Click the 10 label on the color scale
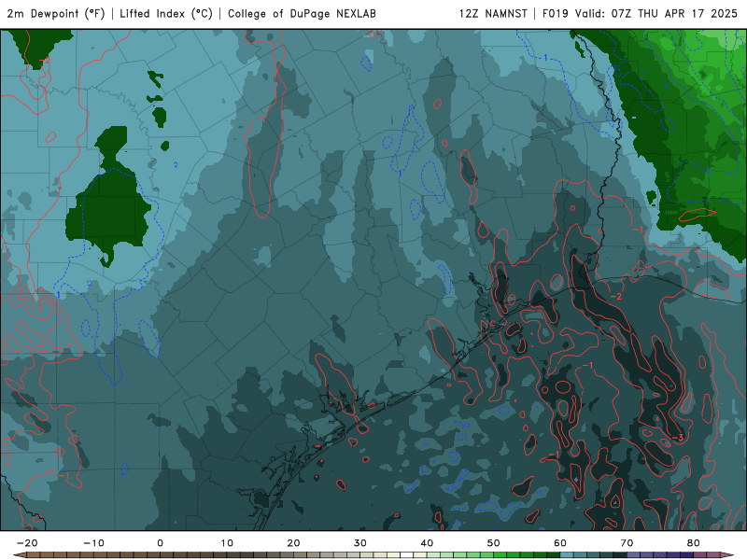This screenshot has height=560, width=747. point(227,543)
